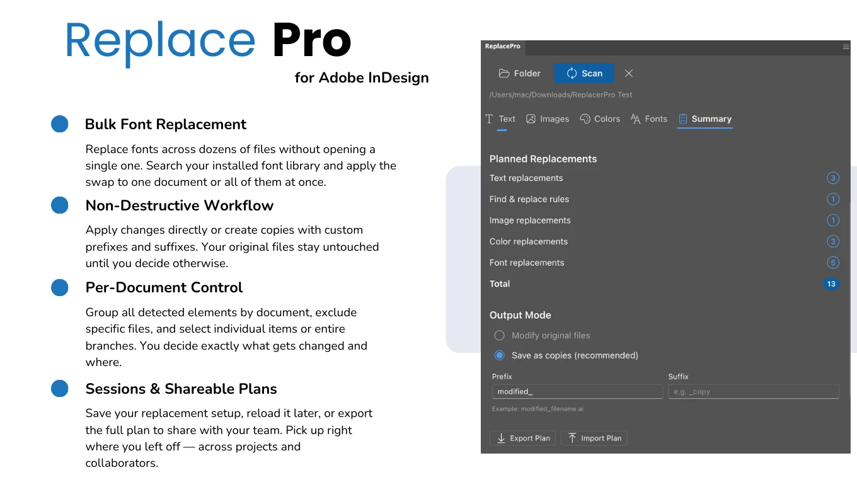Viewport: 857px width, 504px height.
Task: Click the Image replacements label
Action: (x=530, y=220)
